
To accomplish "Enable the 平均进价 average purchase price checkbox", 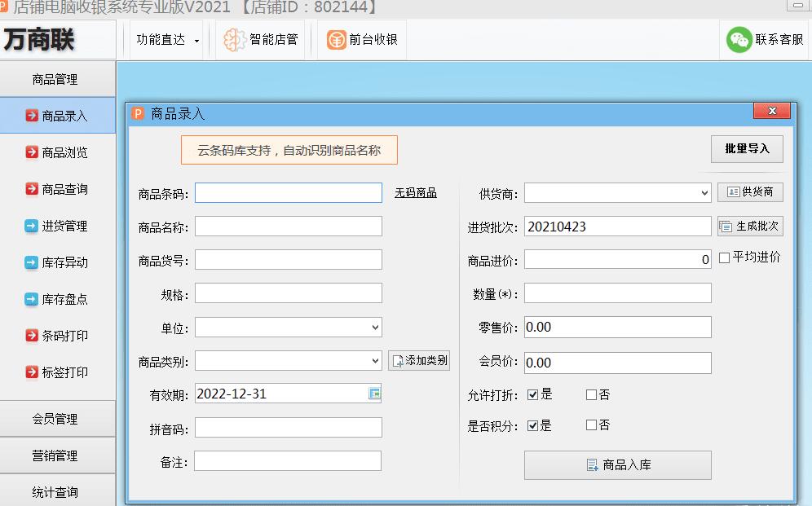I will click(724, 257).
